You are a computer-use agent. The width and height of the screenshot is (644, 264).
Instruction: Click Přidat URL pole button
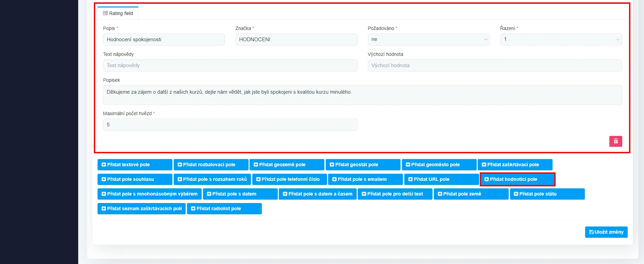point(441,179)
